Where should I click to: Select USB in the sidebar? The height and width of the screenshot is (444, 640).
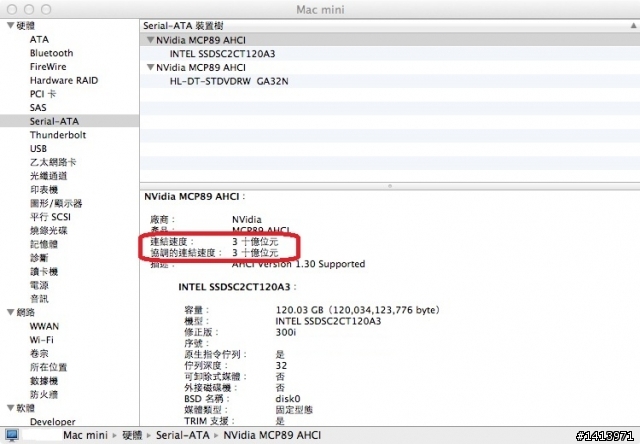tap(38, 149)
